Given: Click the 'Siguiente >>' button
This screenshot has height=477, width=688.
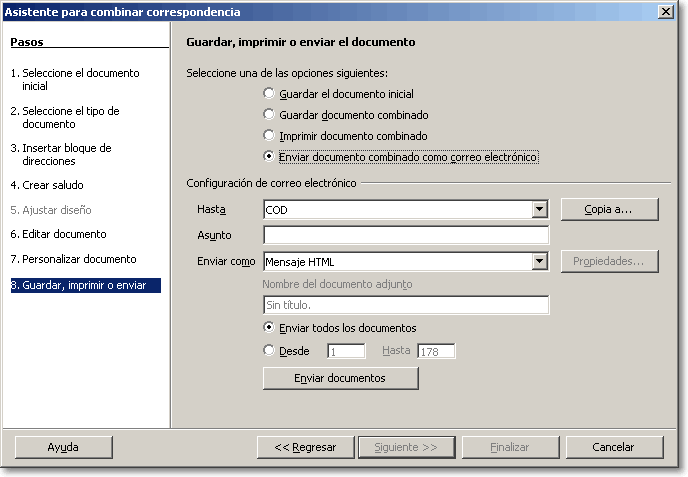Looking at the screenshot, I should click(x=406, y=447).
